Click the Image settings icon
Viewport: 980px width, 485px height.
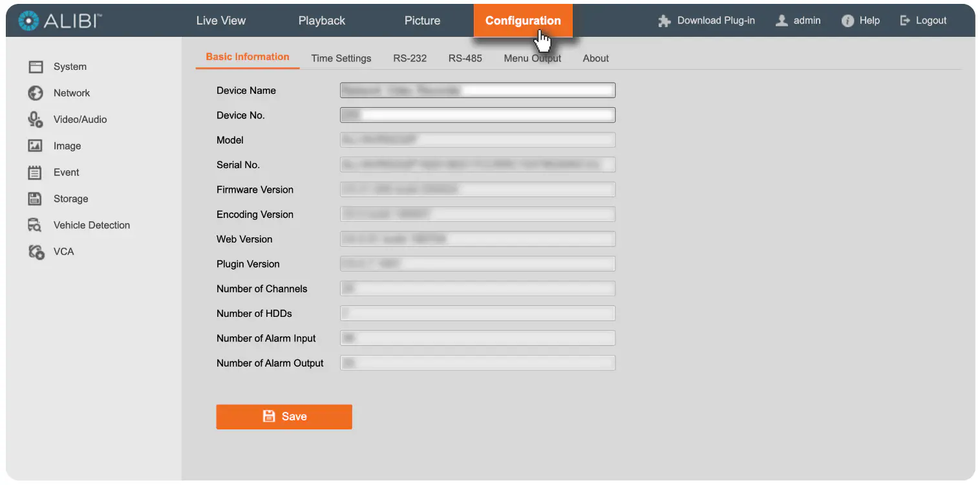(x=36, y=146)
